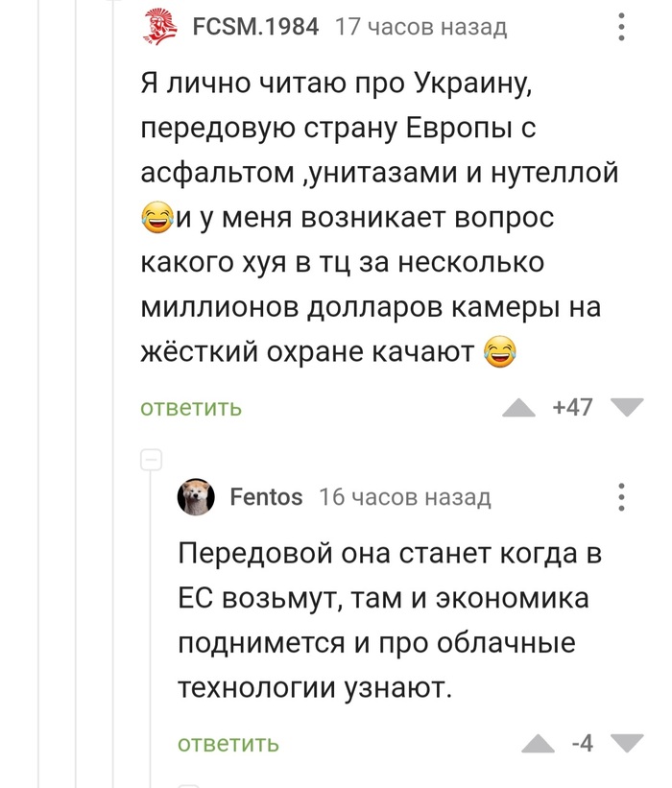Reply to Fentos's comment
Image resolution: width=672 pixels, height=788 pixels.
tap(228, 743)
